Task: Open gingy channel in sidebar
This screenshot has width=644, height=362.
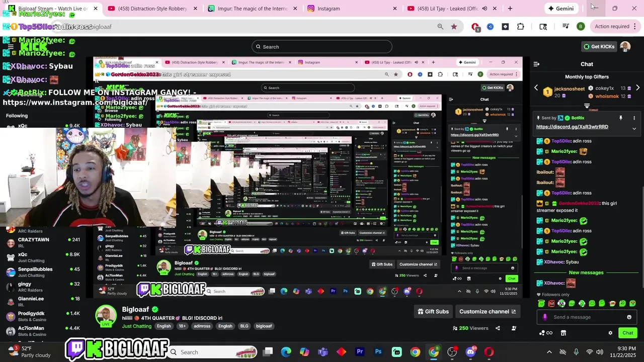Action: pos(43,287)
